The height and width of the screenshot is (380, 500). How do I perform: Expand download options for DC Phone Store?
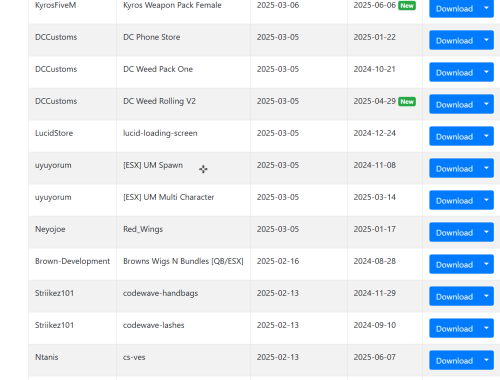tap(487, 40)
